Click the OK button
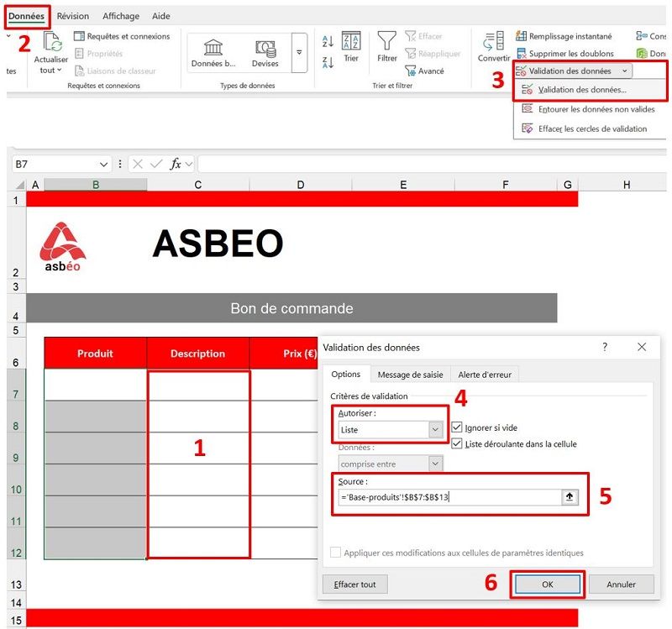This screenshot has height=629, width=672. 548,584
